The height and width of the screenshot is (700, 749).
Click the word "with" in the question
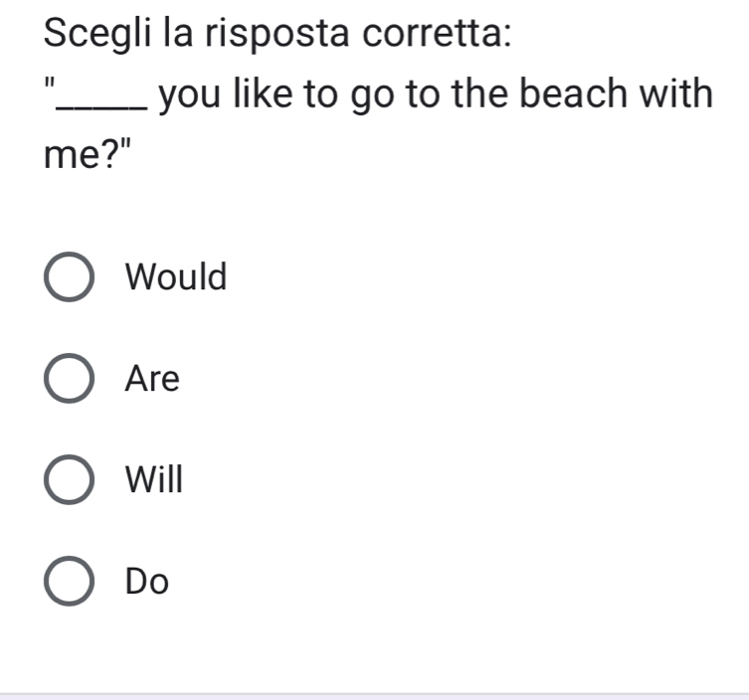pos(678,94)
